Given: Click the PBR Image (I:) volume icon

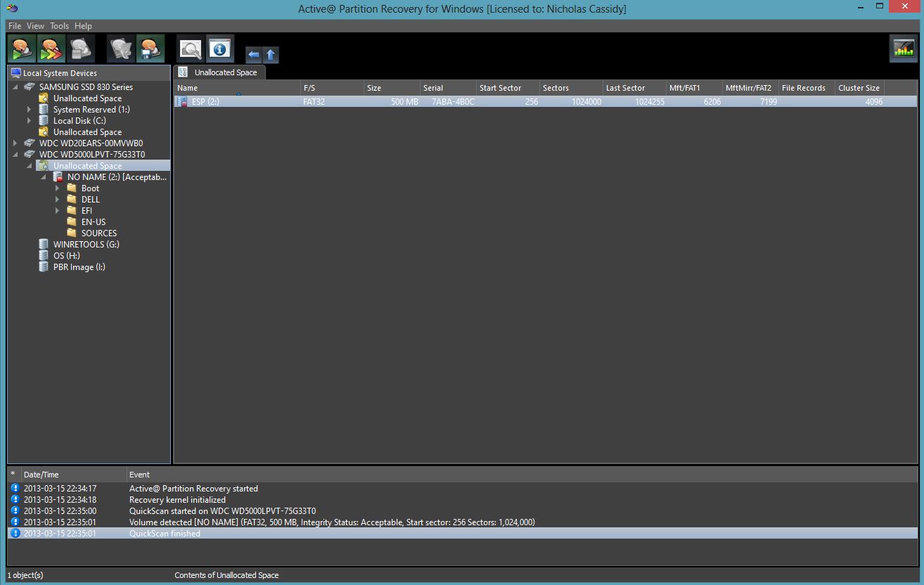Looking at the screenshot, I should click(44, 267).
